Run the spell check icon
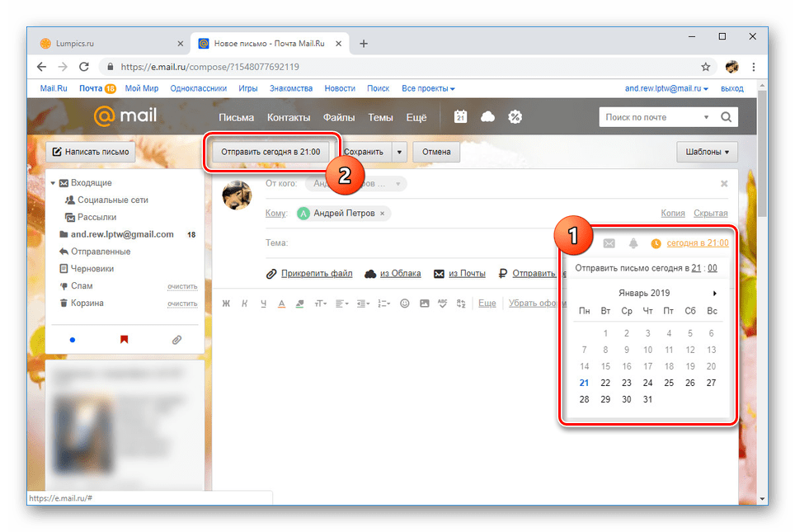Image resolution: width=795 pixels, height=532 pixels. (x=443, y=304)
